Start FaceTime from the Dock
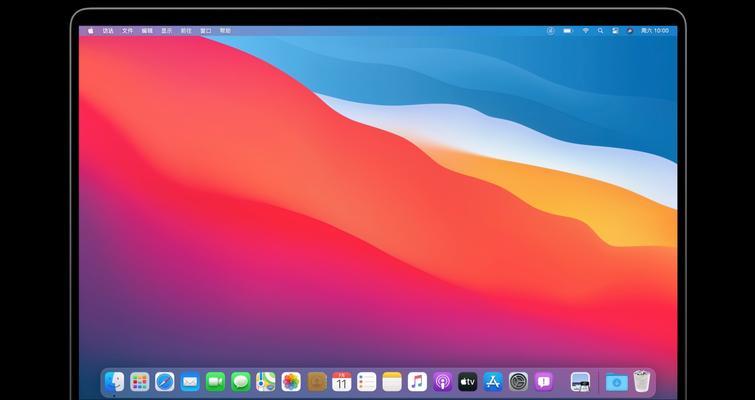This screenshot has width=755, height=400. click(215, 382)
